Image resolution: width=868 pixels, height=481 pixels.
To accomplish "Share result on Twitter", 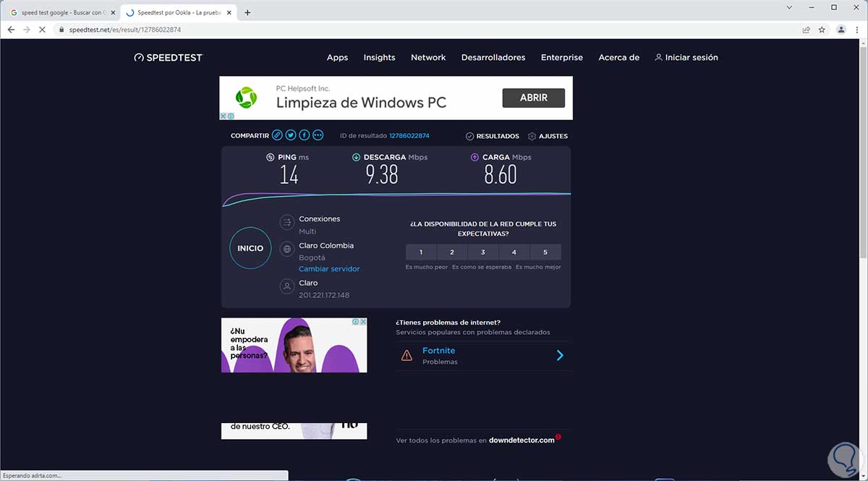I will (x=291, y=135).
